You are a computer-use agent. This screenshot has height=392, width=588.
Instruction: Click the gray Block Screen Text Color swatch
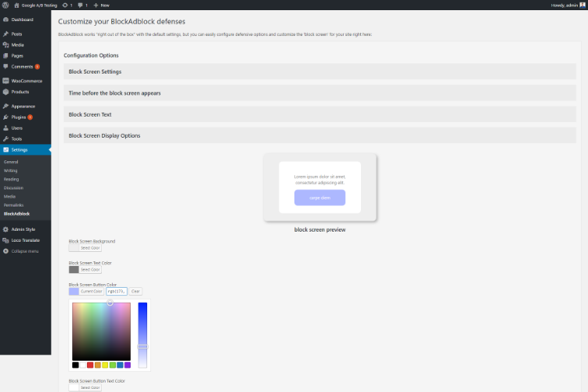(74, 269)
